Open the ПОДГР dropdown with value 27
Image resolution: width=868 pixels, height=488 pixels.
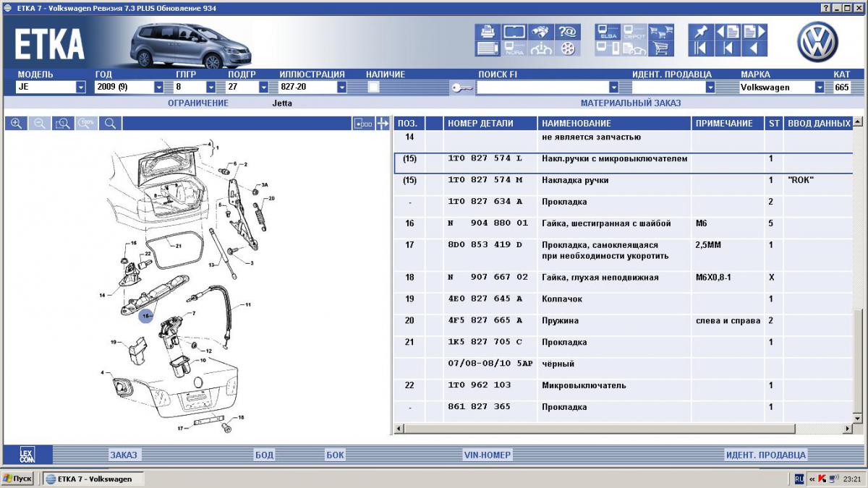coord(263,87)
